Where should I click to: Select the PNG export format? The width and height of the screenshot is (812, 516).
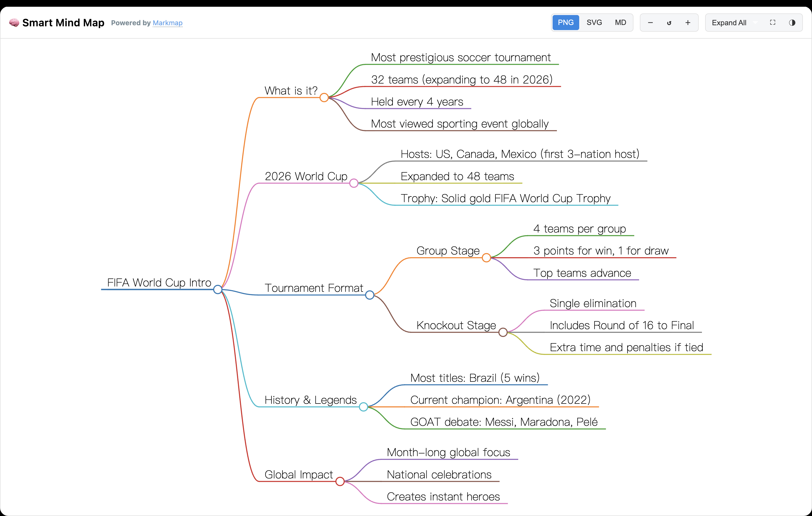[565, 23]
